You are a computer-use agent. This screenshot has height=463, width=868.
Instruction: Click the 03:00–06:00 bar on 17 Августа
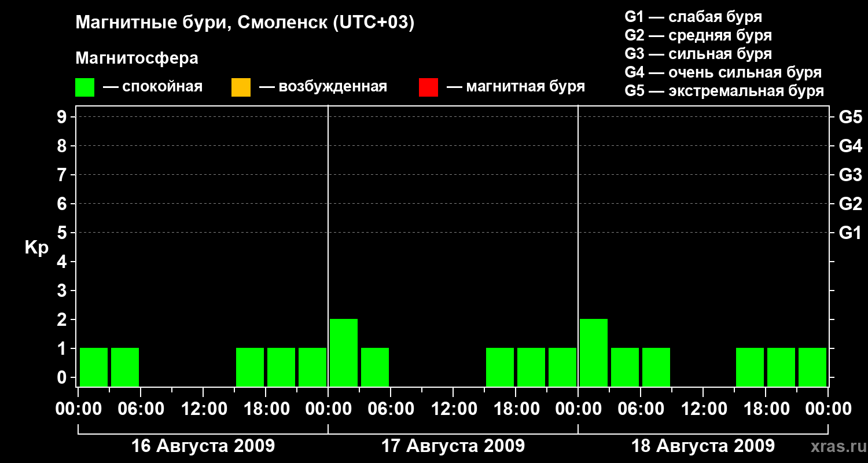tap(375, 367)
